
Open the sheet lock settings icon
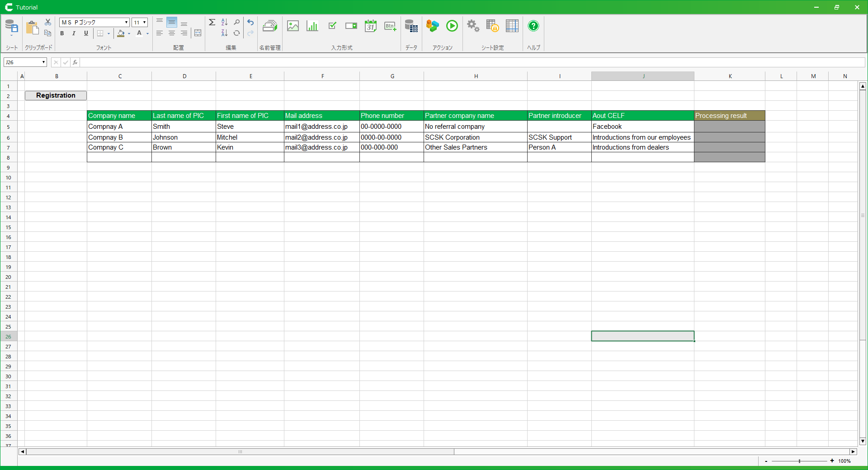[x=492, y=26]
